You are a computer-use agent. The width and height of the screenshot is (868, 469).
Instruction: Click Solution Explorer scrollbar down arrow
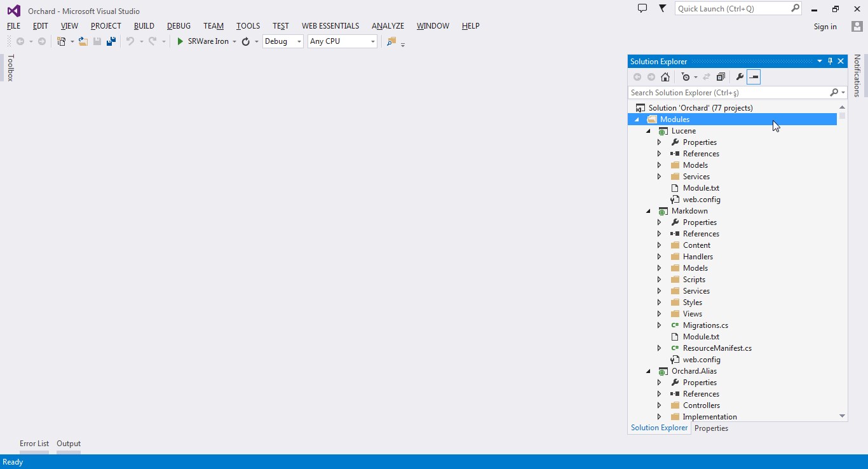tap(843, 416)
